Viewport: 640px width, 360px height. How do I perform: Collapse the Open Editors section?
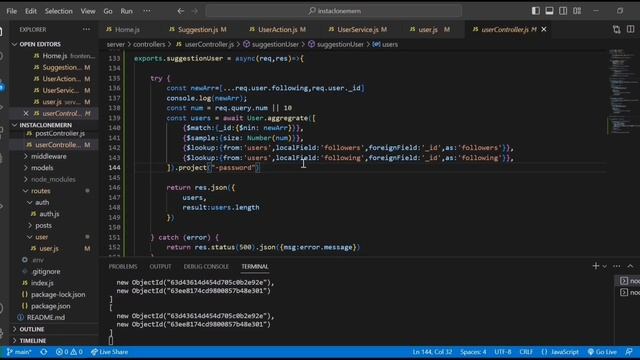coord(40,44)
